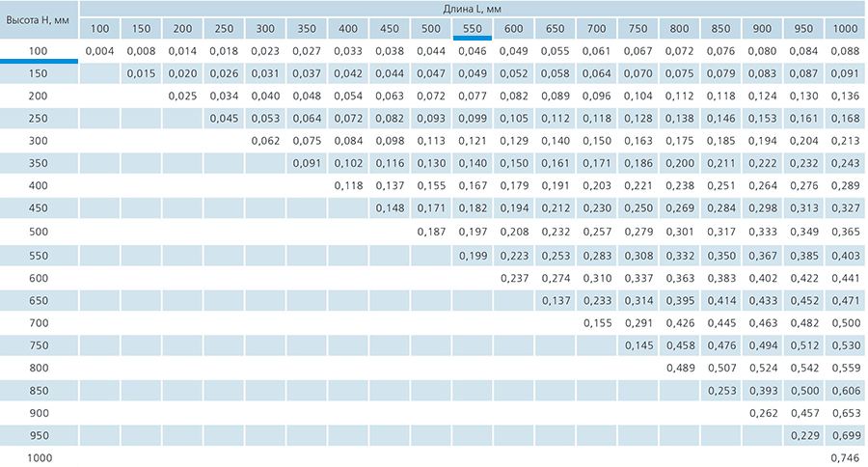Select the 1000 height row header
868x467 pixels.
[39, 458]
